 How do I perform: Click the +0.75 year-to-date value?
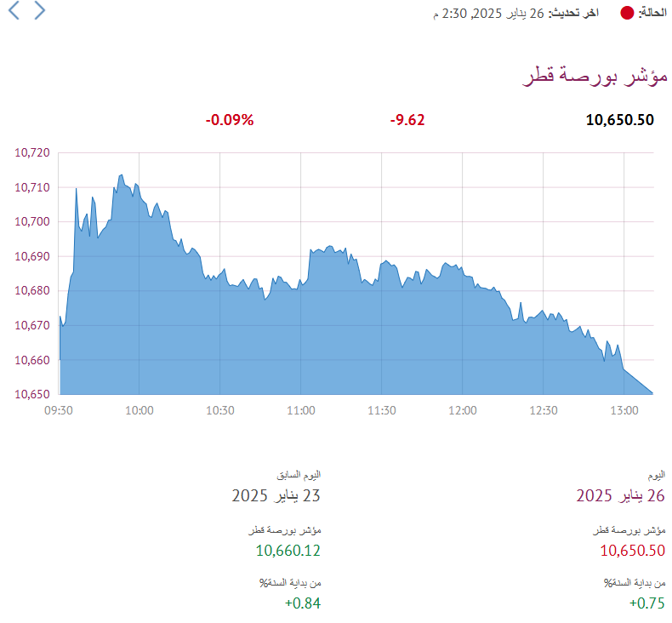647,603
